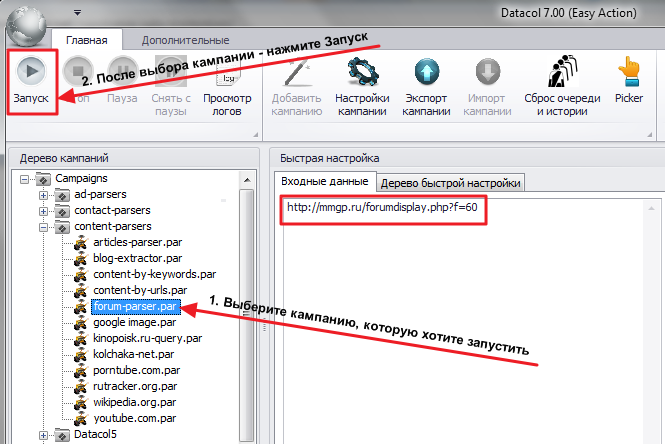The height and width of the screenshot is (444, 665).
Task: Expand the contact-parsers folder
Action: (x=43, y=211)
